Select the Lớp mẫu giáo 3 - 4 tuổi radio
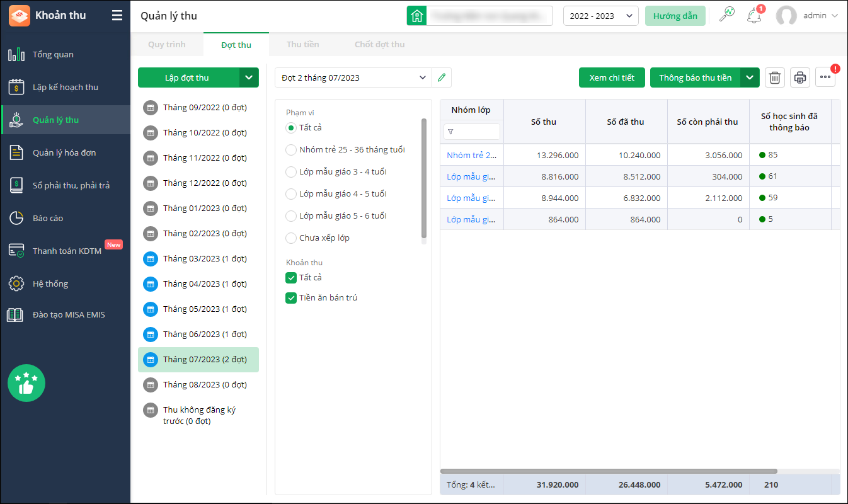Screen dimensions: 848x504 pyautogui.click(x=291, y=172)
